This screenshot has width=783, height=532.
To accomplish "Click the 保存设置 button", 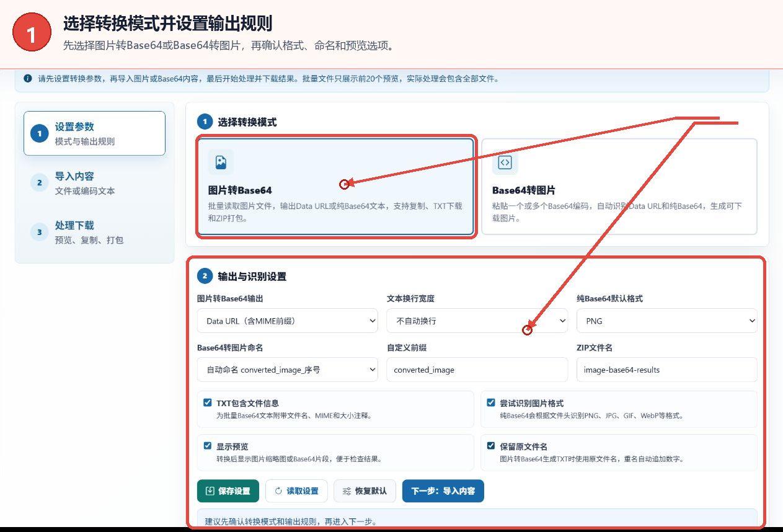I will 228,491.
